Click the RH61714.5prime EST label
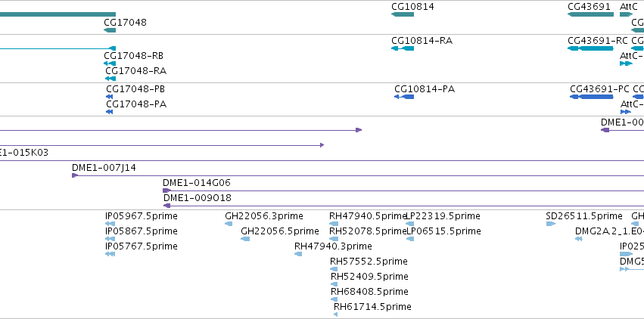Viewport: 644px width, 319px height. point(372,307)
